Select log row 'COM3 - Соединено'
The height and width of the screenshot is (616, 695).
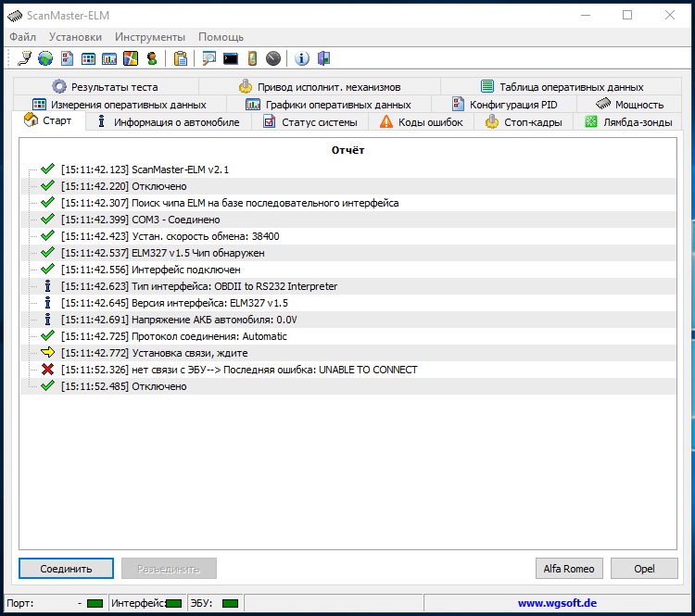347,220
